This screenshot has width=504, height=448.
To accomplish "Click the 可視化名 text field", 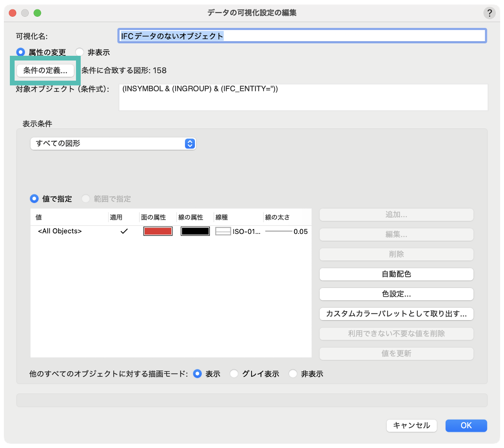I will coord(302,36).
